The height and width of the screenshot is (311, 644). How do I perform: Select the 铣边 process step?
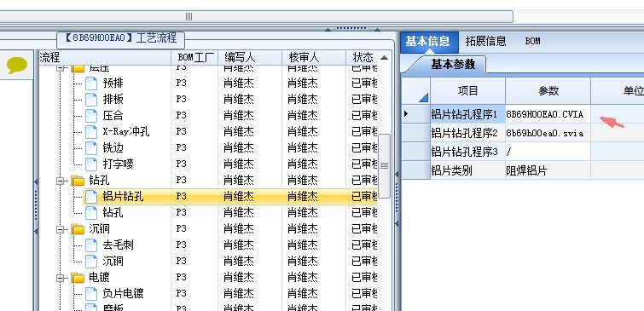113,147
